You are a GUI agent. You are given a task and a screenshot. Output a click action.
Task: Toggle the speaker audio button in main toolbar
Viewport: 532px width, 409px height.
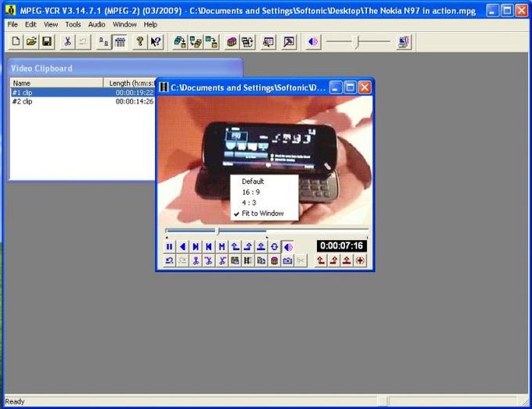[x=313, y=42]
